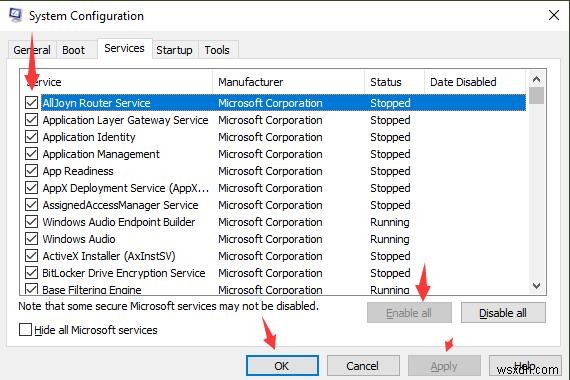Viewport: 570px width, 380px height.
Task: Sort by the Manufacturer column header
Action: [x=288, y=82]
